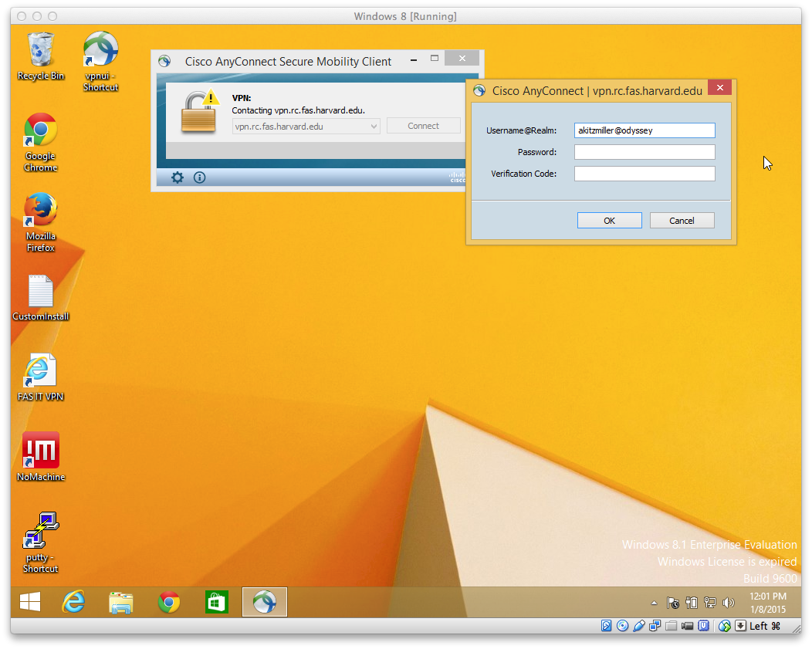The height and width of the screenshot is (649, 812).
Task: Click VirtualBox optical disc status icon
Action: [x=623, y=626]
